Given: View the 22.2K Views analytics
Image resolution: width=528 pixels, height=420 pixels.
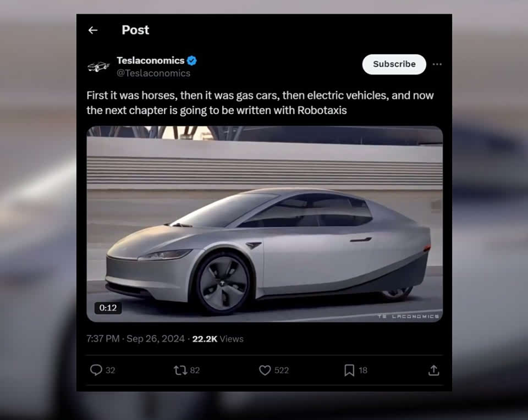Looking at the screenshot, I should point(218,339).
